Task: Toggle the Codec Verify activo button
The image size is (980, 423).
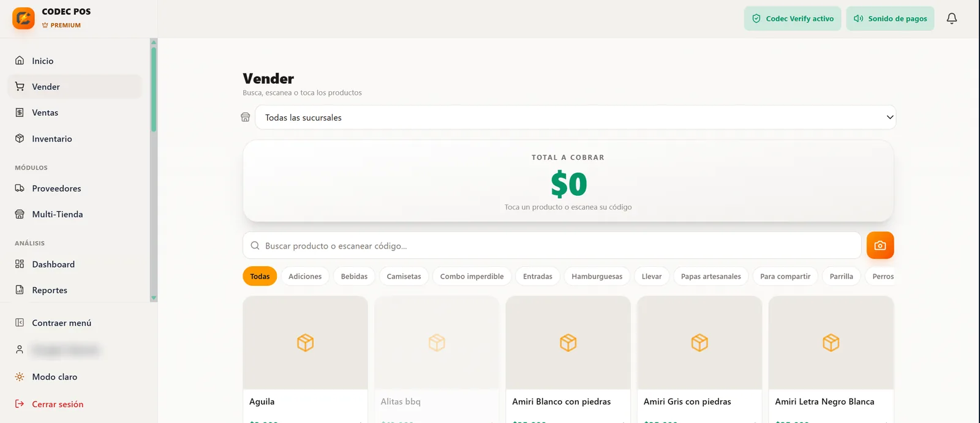Action: [x=793, y=18]
